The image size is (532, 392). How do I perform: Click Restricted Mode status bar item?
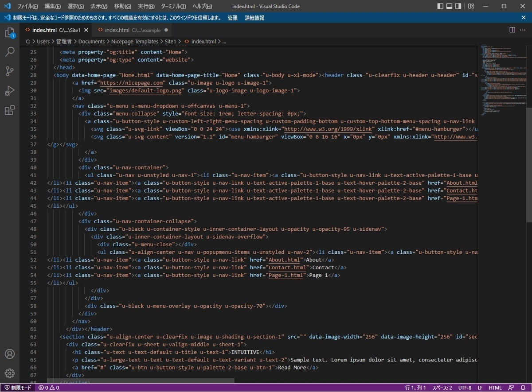point(18,388)
